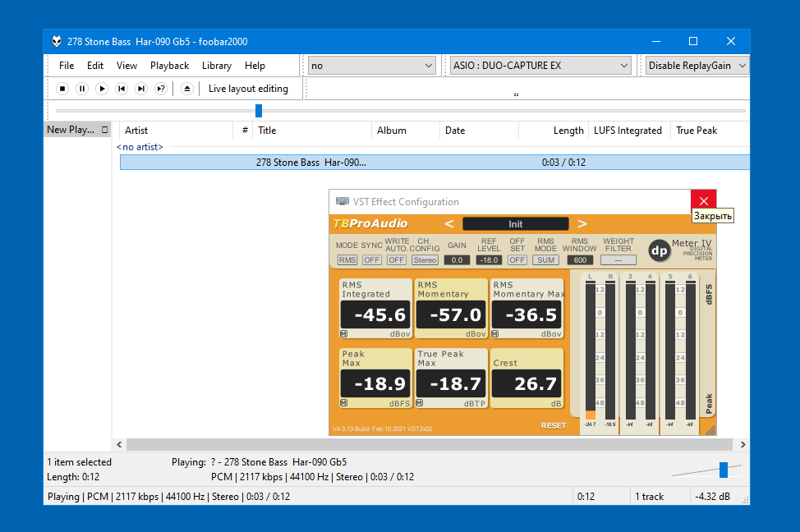The height and width of the screenshot is (532, 800).
Task: Open the 'no' DSP preset dropdown
Action: [x=371, y=66]
